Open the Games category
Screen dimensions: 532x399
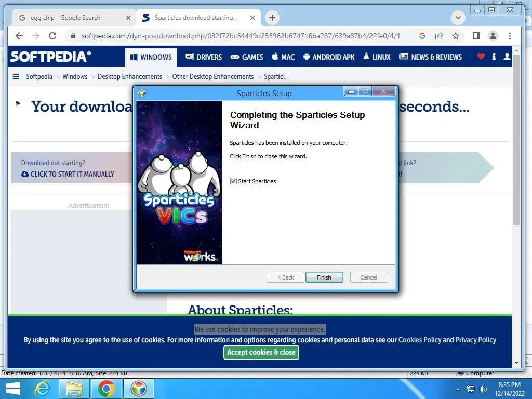(247, 57)
